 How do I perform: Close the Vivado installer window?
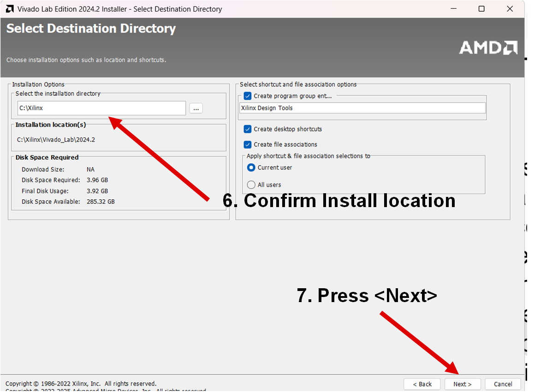click(x=510, y=9)
